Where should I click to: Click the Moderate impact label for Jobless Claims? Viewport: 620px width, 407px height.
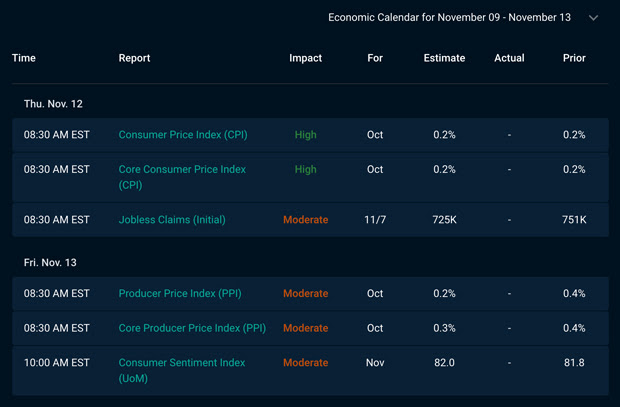click(305, 220)
